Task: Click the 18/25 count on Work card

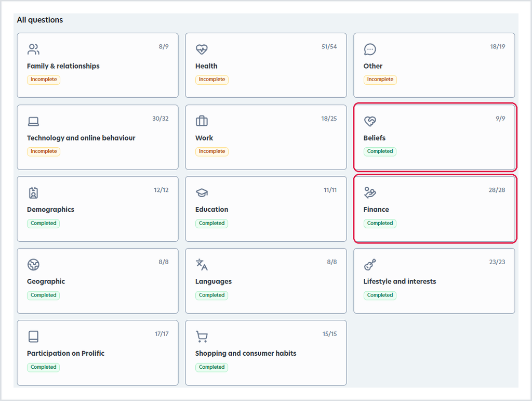Action: click(329, 119)
